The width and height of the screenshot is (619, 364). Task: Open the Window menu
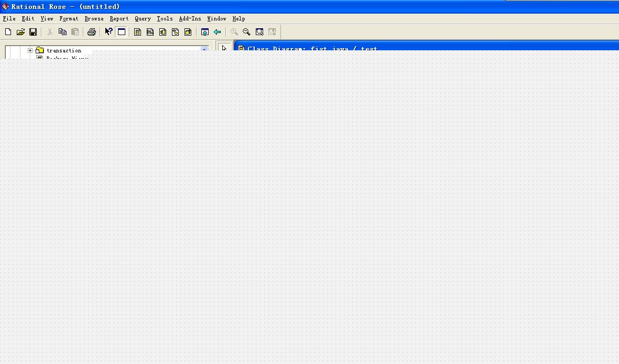[x=216, y=18]
